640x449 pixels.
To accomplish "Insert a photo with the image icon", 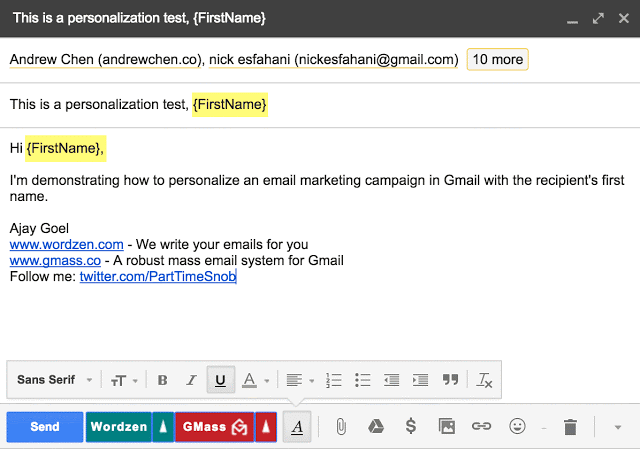I will coord(447,426).
